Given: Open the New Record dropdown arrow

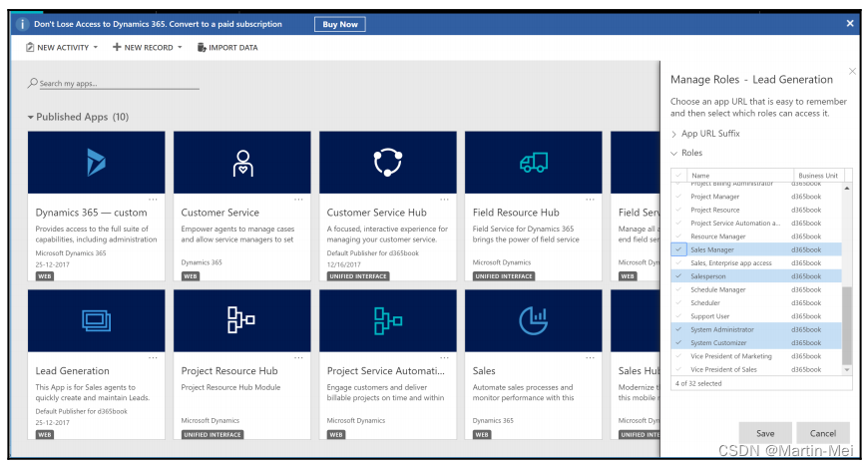Looking at the screenshot, I should pyautogui.click(x=180, y=48).
